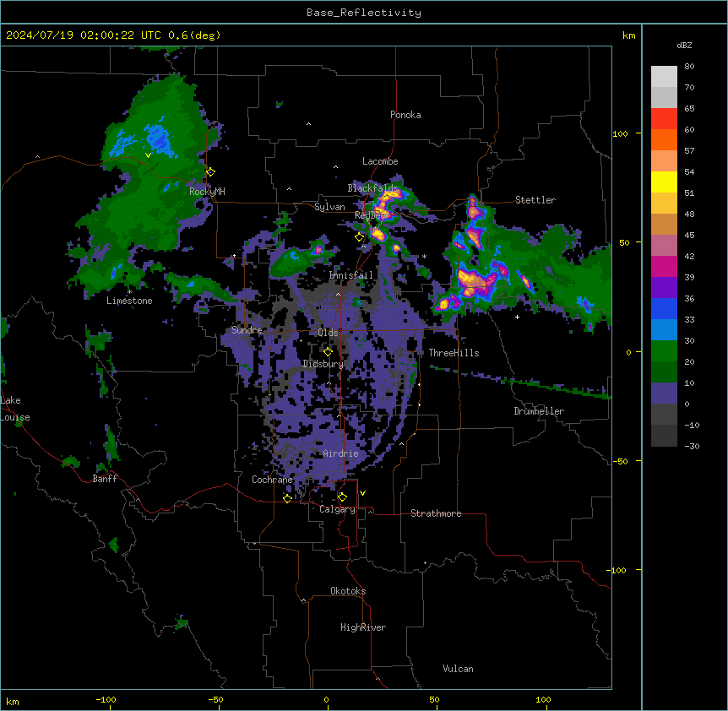Click the Vulcan town label
This screenshot has width=728, height=711.
(x=459, y=669)
